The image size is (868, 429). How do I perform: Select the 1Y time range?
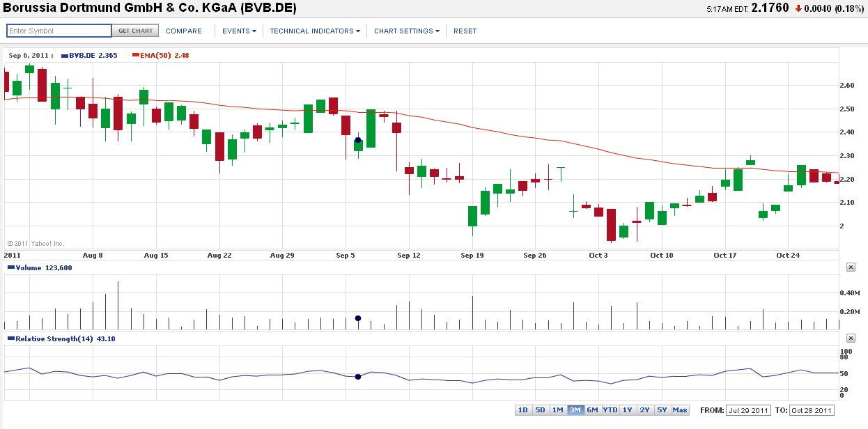[628, 410]
